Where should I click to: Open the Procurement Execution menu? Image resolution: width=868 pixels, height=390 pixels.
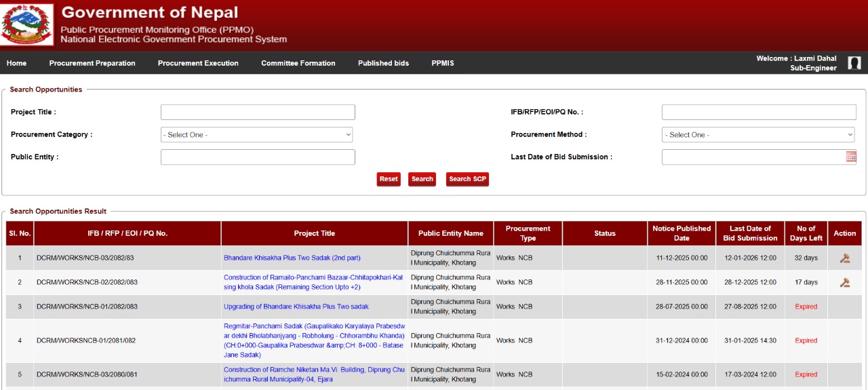point(198,63)
